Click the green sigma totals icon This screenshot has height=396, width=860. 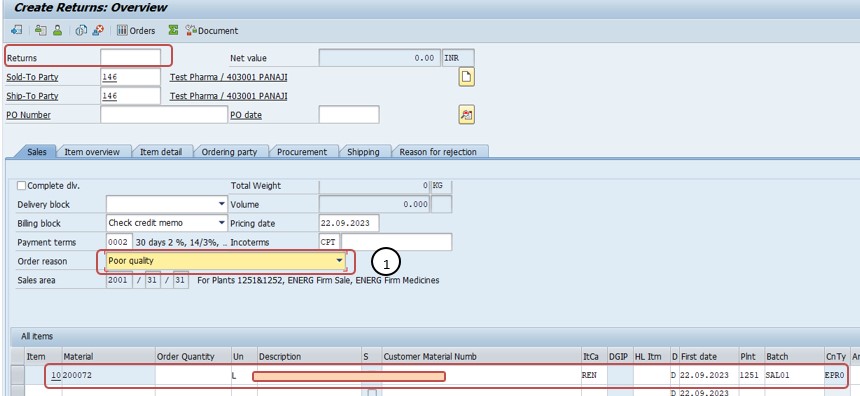(173, 31)
